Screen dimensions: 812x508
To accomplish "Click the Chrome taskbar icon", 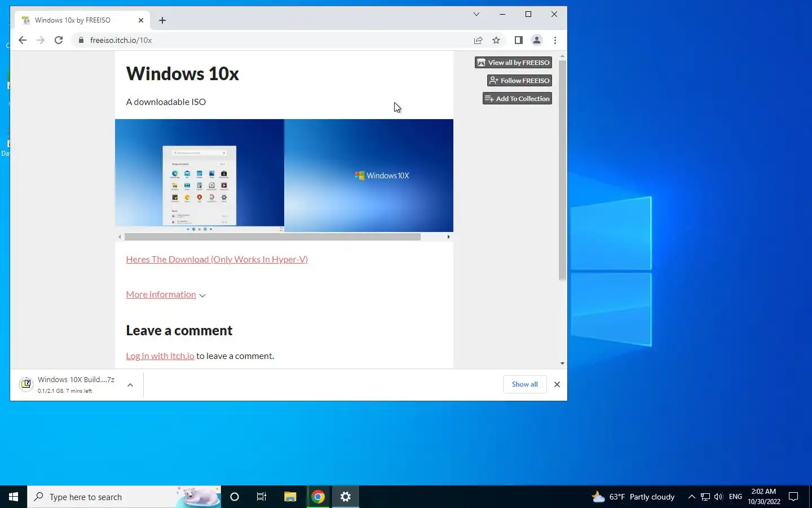I will coord(318,497).
